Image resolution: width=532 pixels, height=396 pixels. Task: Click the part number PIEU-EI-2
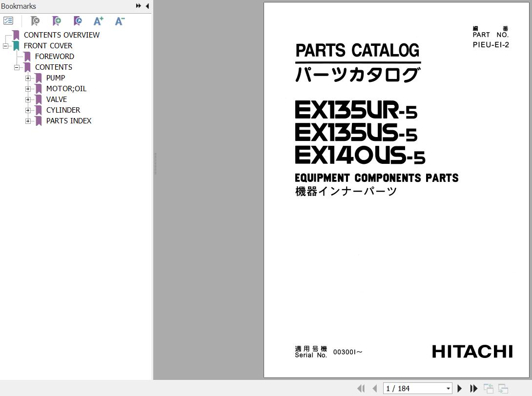click(x=491, y=45)
